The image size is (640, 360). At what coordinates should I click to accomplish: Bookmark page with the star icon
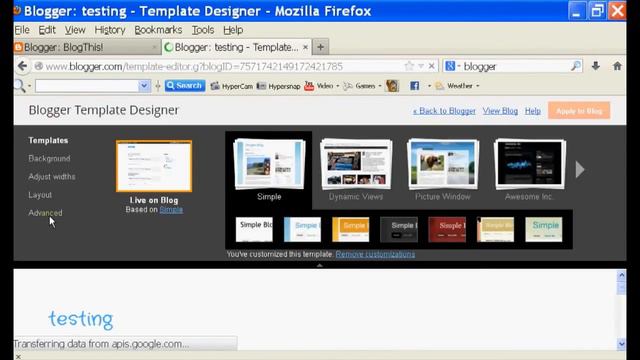(x=409, y=66)
